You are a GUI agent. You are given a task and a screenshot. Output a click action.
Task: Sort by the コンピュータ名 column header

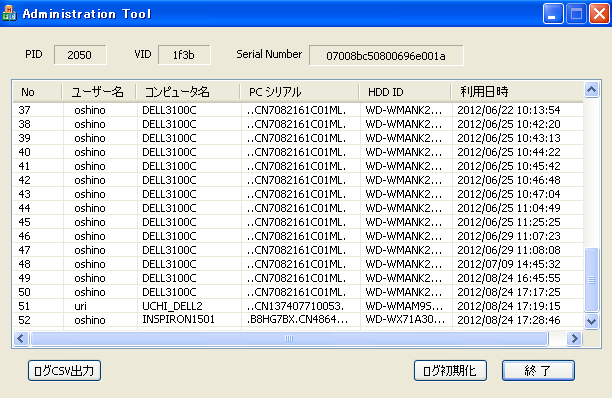[188, 92]
